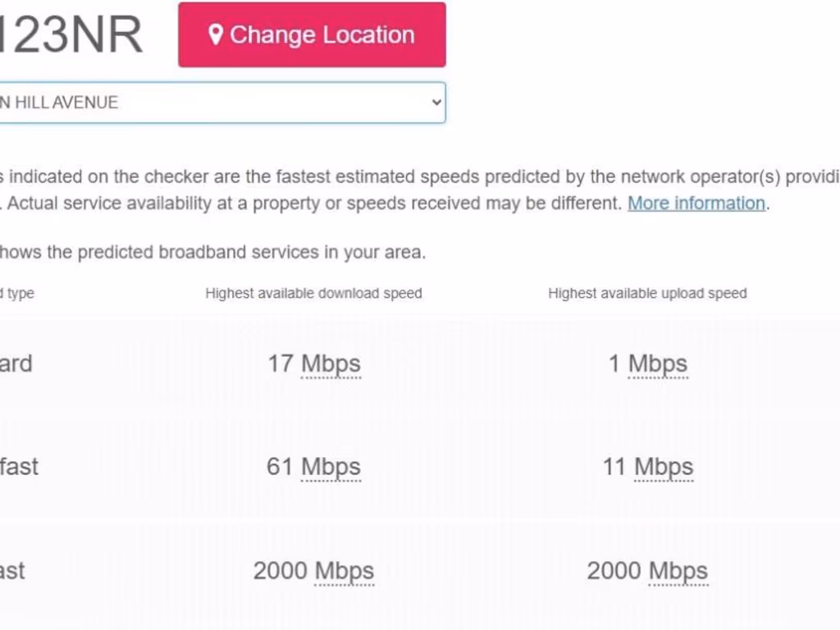Click the Superfast broadband row label
840x630 pixels.
pyautogui.click(x=19, y=467)
